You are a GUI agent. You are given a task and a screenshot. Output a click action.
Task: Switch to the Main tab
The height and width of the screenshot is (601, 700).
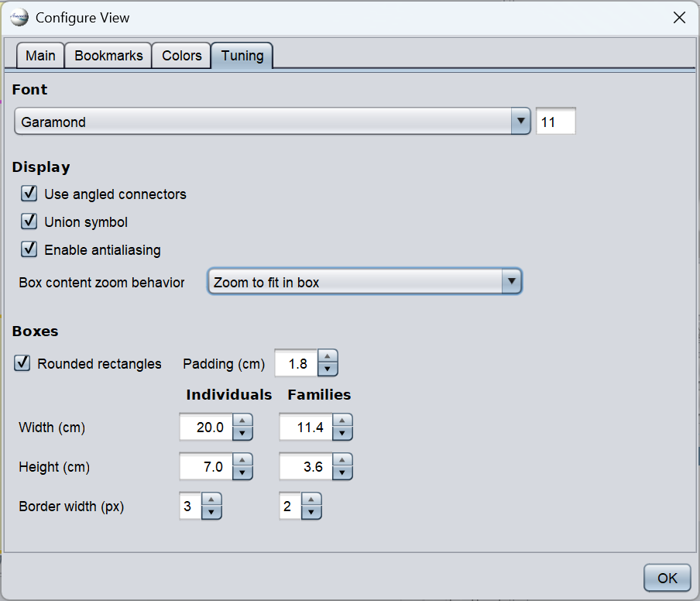point(40,56)
